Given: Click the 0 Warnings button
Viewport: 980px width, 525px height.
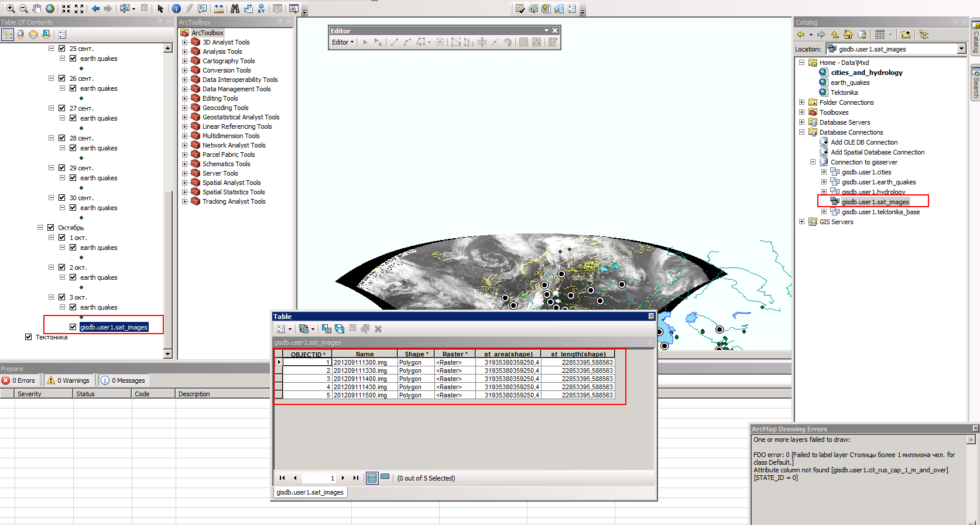Looking at the screenshot, I should pyautogui.click(x=69, y=380).
